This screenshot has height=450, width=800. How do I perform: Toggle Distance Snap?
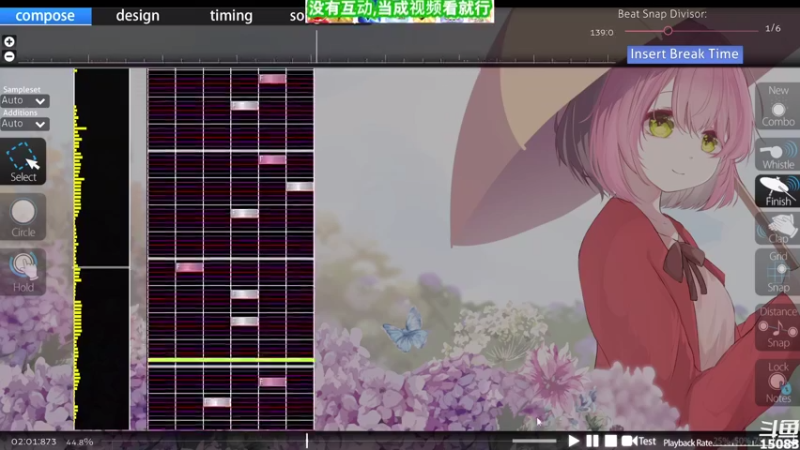pos(778,327)
